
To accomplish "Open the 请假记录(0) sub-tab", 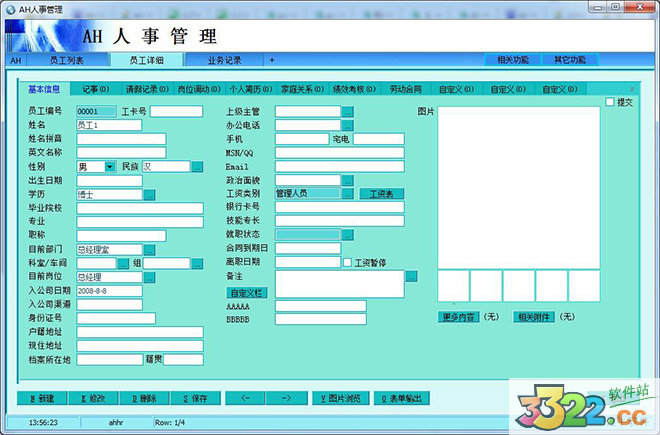I will click(x=147, y=89).
